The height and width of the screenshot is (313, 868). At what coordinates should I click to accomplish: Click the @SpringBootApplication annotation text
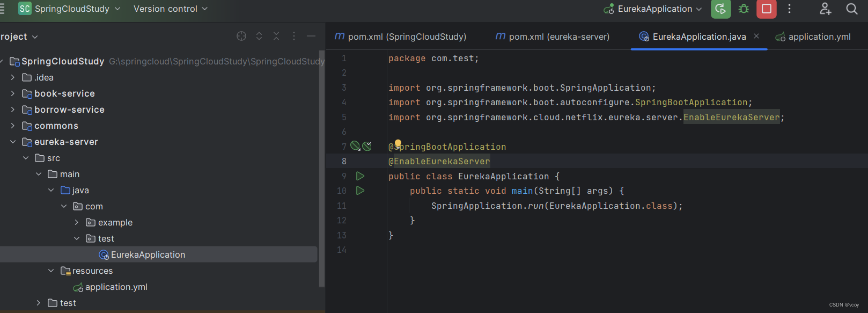(447, 147)
